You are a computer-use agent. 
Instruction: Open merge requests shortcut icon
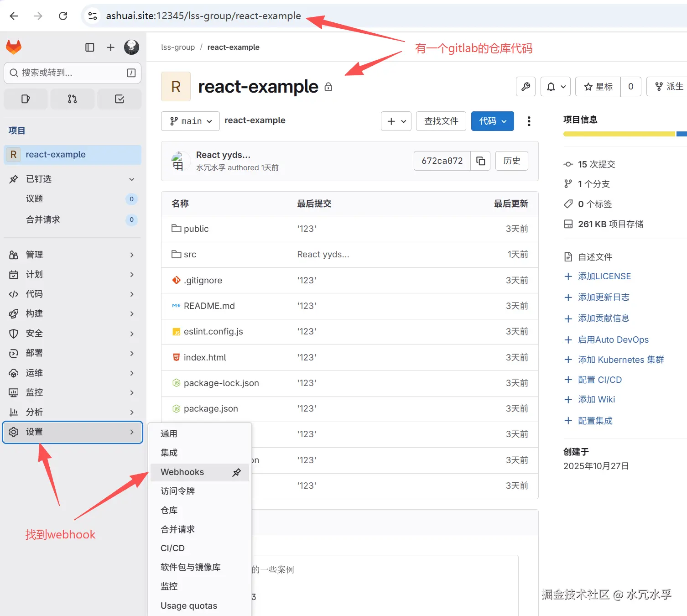pos(72,99)
